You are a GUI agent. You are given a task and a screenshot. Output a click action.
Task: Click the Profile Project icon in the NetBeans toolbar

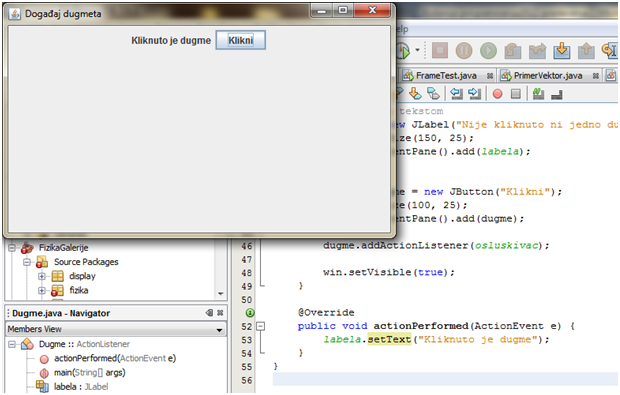point(403,51)
